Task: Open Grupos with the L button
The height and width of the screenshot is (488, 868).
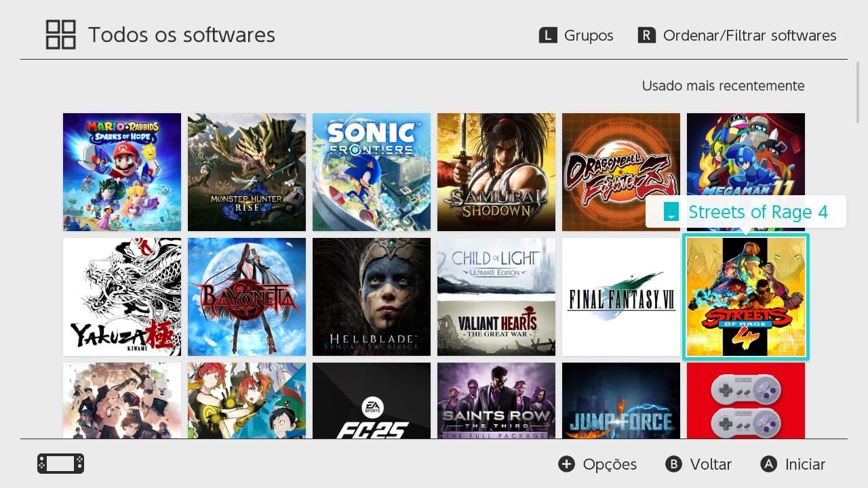Action: pyautogui.click(x=576, y=35)
